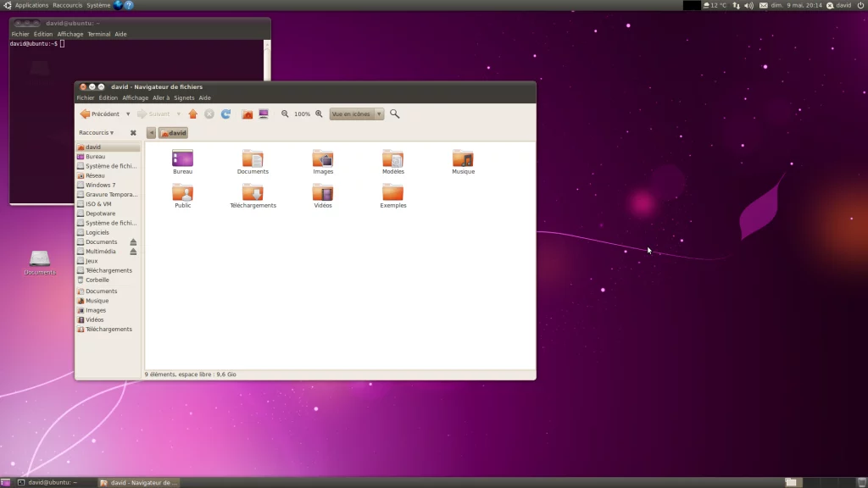Toggle the location bar path entry button
This screenshot has width=868, height=488.
(x=151, y=133)
